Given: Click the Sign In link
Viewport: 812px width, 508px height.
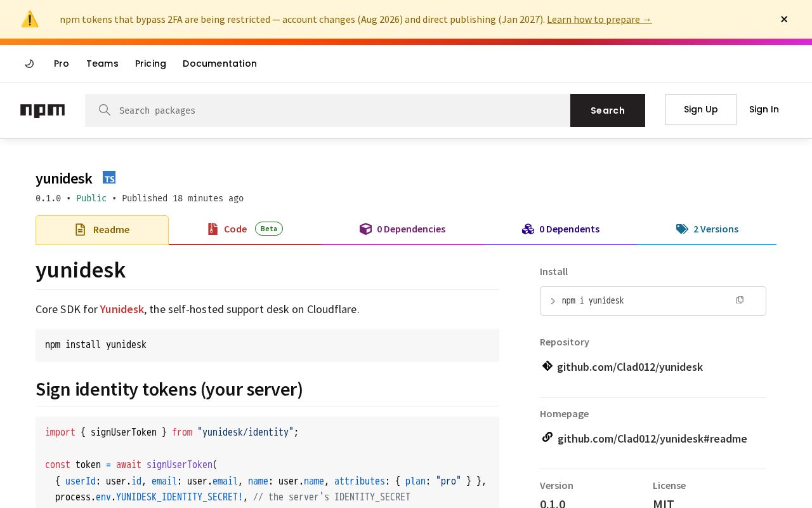Looking at the screenshot, I should coord(764,109).
